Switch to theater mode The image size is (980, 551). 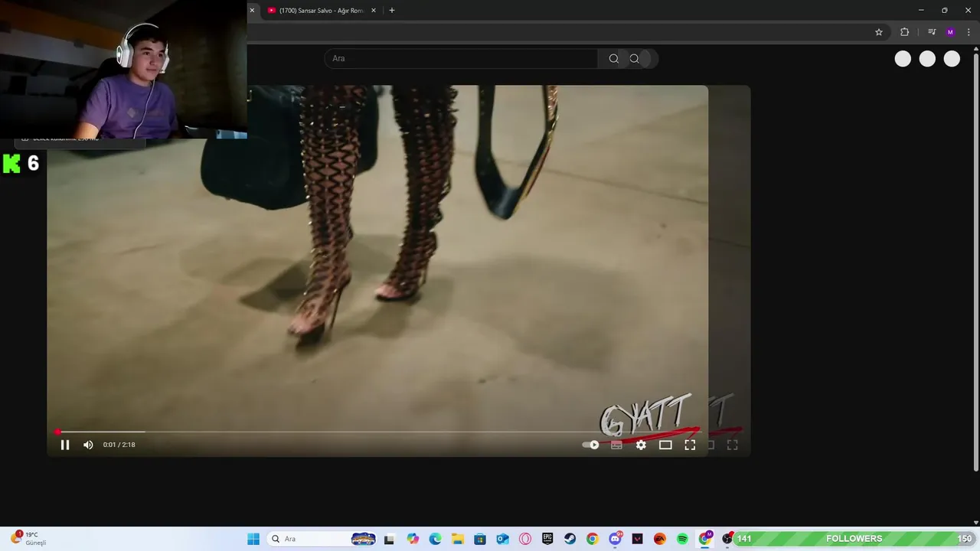665,445
